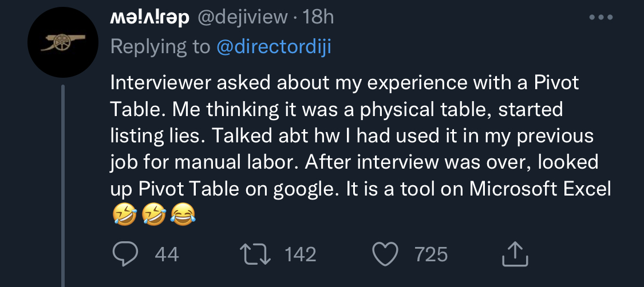Open the 18h timestamp link
Image resolution: width=644 pixels, height=287 pixels.
coord(318,17)
